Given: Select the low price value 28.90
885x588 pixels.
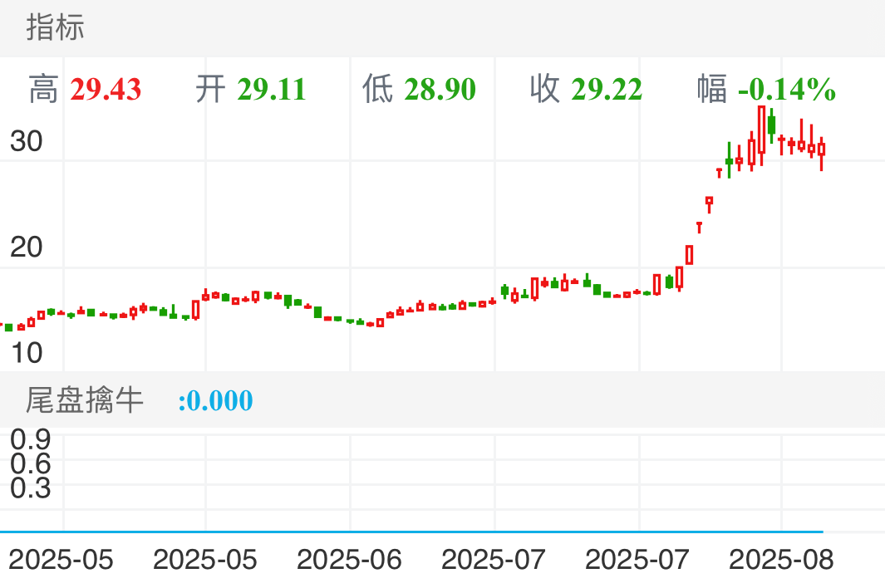Looking at the screenshot, I should point(440,90).
